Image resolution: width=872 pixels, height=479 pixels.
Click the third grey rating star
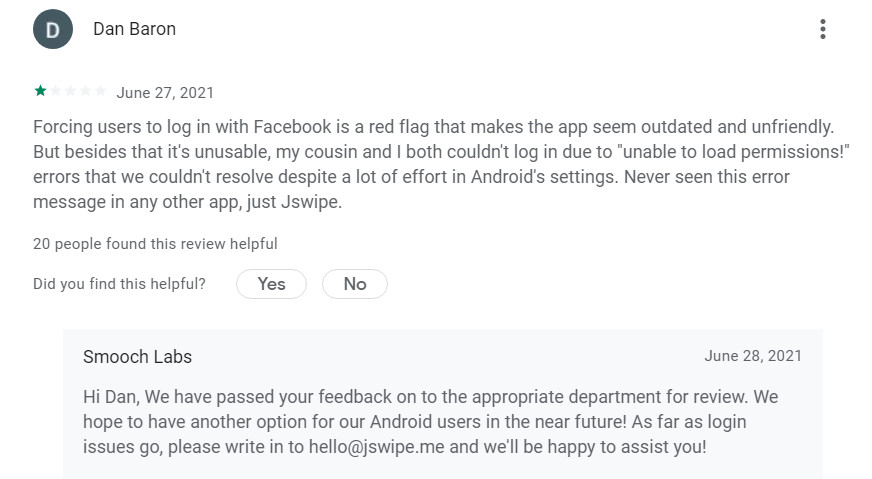click(x=70, y=91)
